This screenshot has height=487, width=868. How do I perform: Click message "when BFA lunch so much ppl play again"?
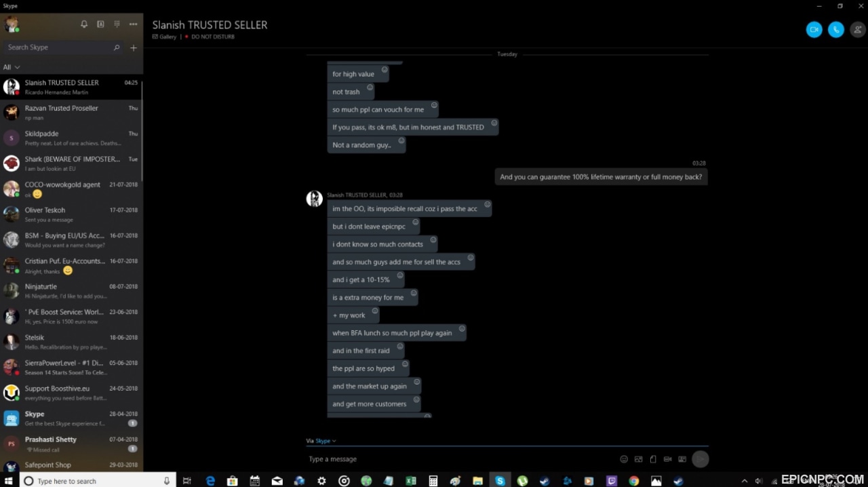pos(397,333)
